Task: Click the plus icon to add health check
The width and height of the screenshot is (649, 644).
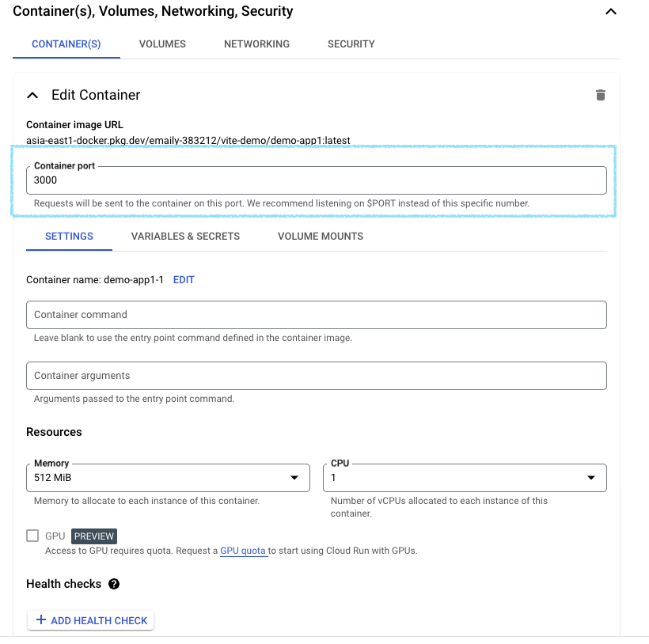Action: click(x=40, y=619)
